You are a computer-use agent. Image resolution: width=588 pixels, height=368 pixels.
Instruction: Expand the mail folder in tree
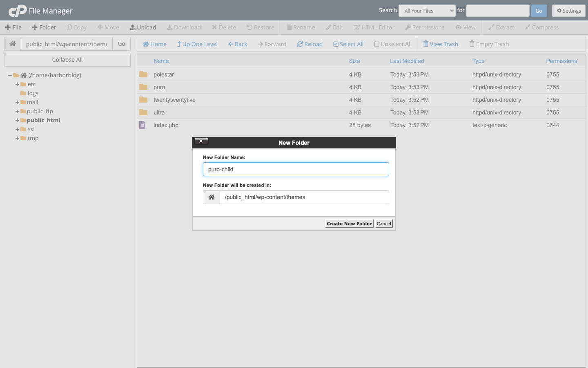(x=17, y=102)
